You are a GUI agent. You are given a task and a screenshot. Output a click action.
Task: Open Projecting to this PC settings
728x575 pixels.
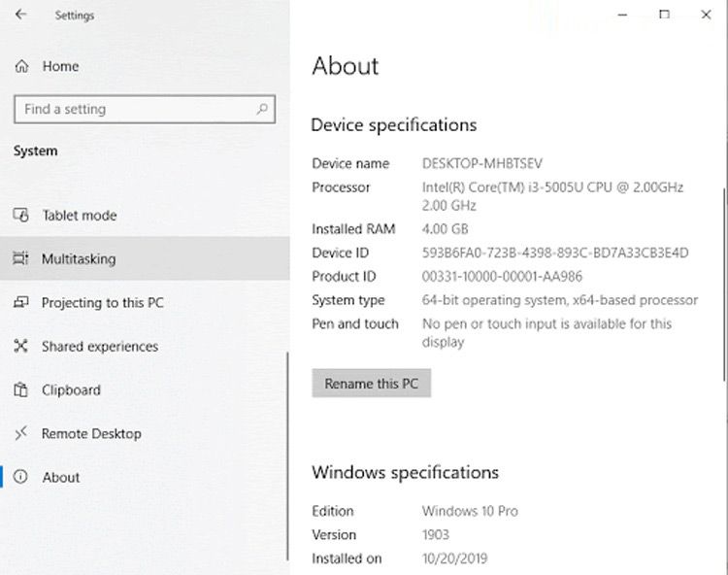click(145, 302)
